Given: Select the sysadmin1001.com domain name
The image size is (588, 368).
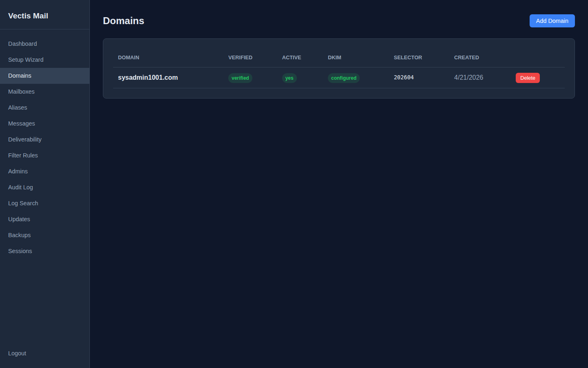Looking at the screenshot, I should point(148,78).
